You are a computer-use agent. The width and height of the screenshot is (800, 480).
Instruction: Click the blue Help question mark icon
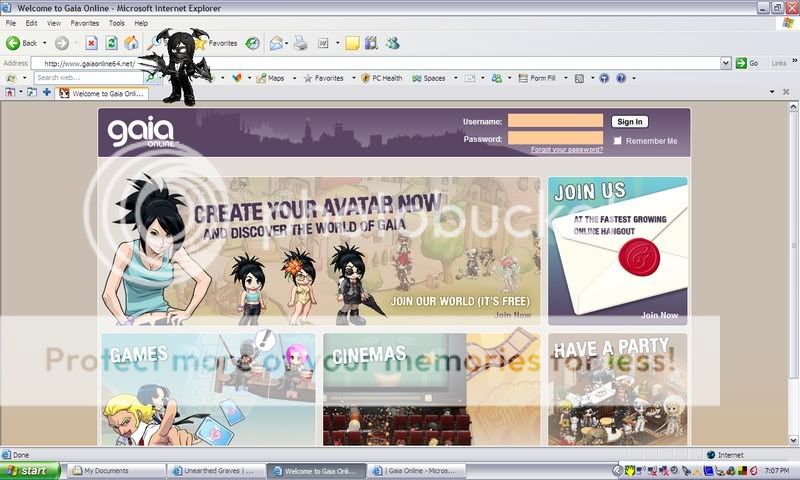pos(621,78)
